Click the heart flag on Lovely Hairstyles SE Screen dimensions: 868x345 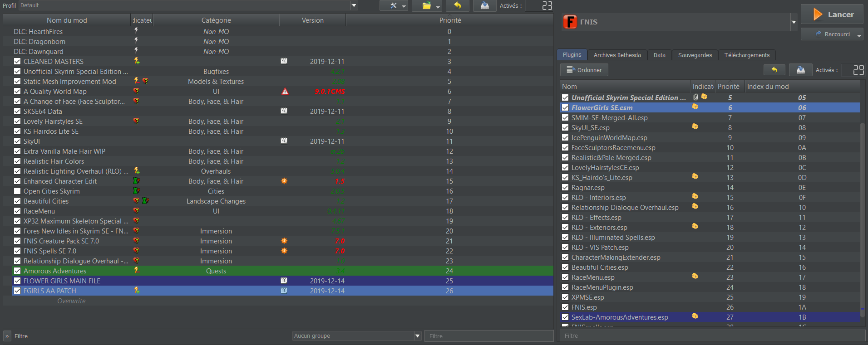click(x=136, y=121)
